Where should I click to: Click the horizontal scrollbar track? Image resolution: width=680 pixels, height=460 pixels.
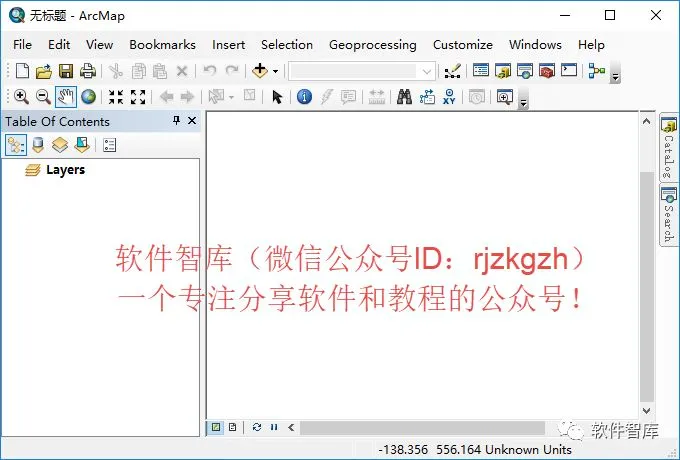click(422, 427)
